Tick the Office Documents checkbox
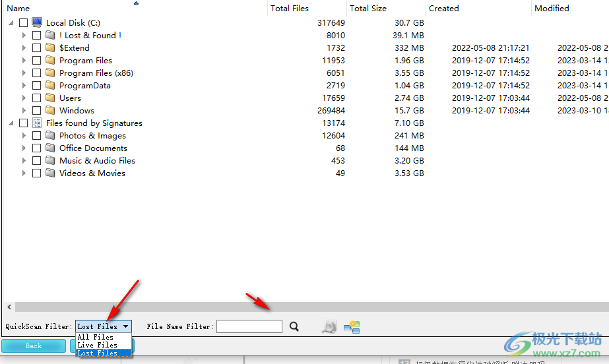The image size is (609, 364). click(36, 148)
